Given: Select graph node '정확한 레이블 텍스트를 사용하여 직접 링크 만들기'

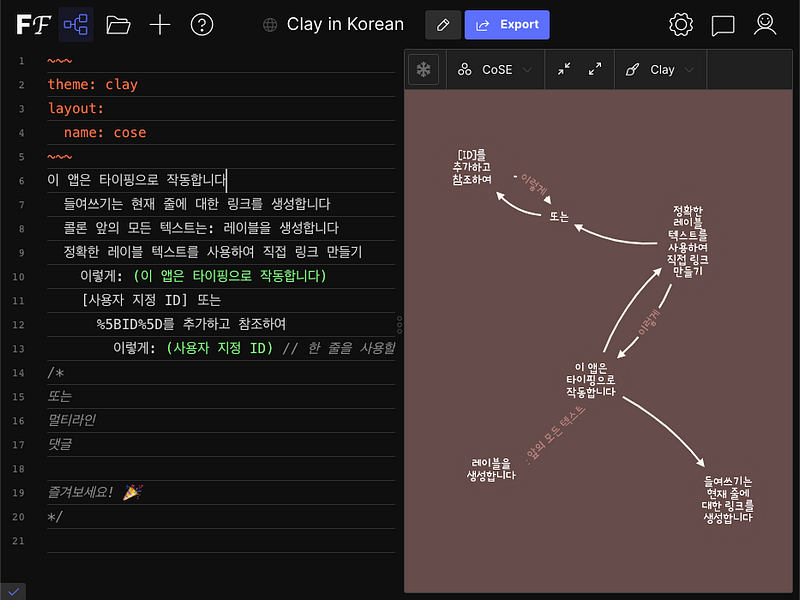Looking at the screenshot, I should [688, 241].
